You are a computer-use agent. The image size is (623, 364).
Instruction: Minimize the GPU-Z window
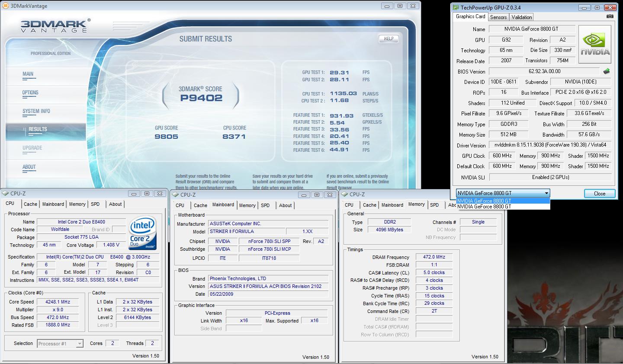(x=584, y=7)
